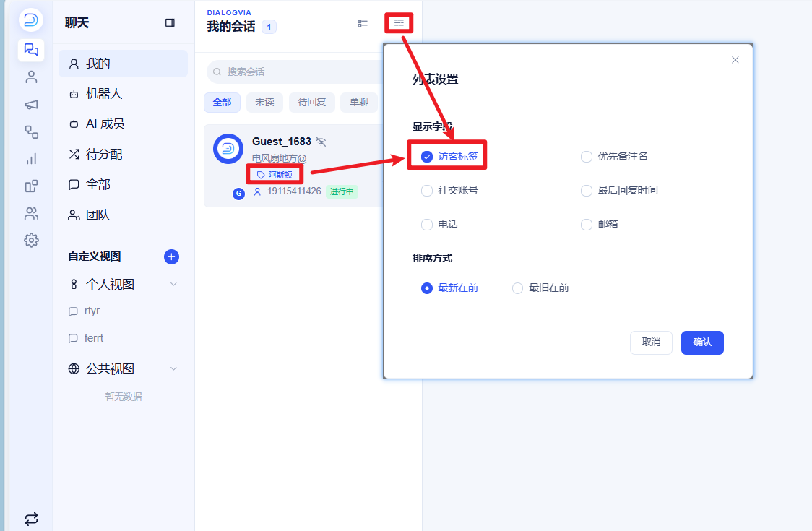Enable the 最后回复时间 display field
The height and width of the screenshot is (531, 812).
pyautogui.click(x=586, y=191)
